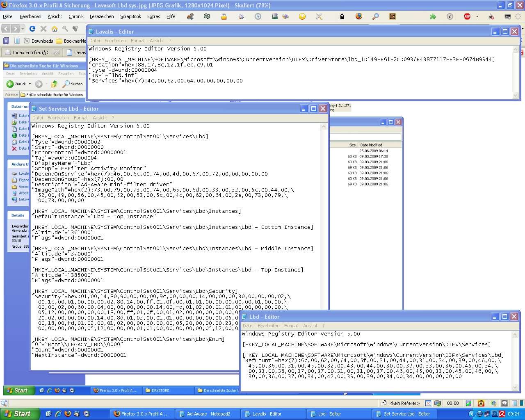Open the back/forward history dropdown arrow
This screenshot has width=525, height=420.
23,29
